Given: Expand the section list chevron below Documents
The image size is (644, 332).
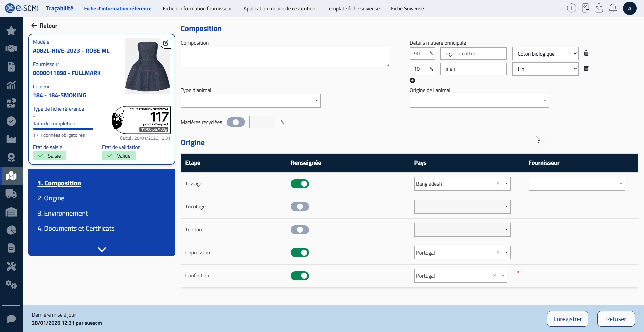Looking at the screenshot, I should click(x=102, y=249).
